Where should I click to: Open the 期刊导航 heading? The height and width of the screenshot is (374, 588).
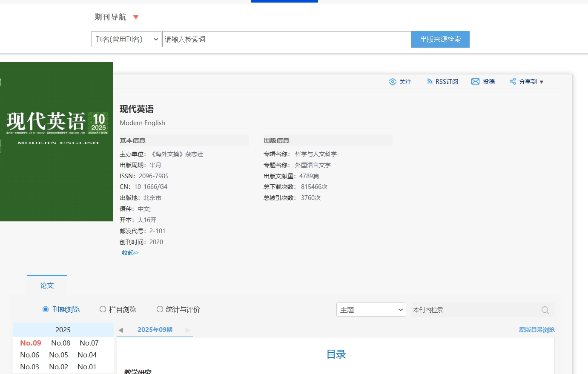click(110, 17)
